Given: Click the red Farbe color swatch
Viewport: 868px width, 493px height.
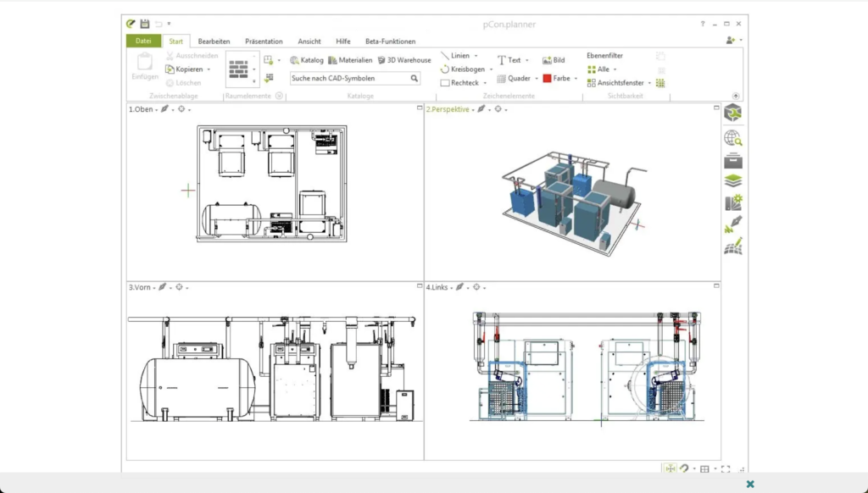Looking at the screenshot, I should point(547,78).
